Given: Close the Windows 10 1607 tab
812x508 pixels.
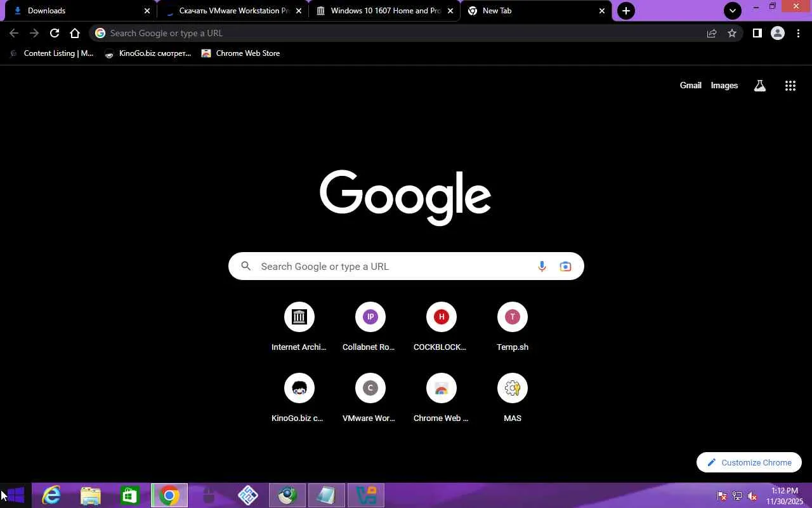Looking at the screenshot, I should tap(450, 11).
